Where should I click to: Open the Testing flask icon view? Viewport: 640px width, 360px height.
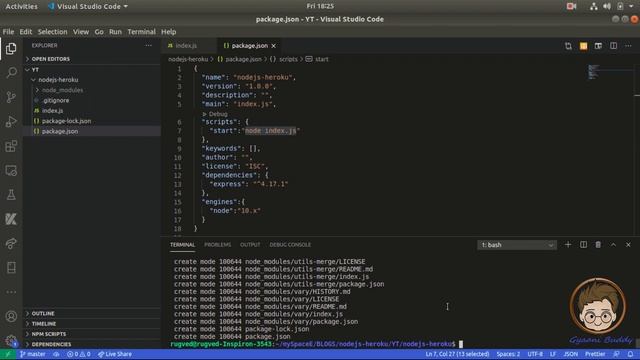11,195
